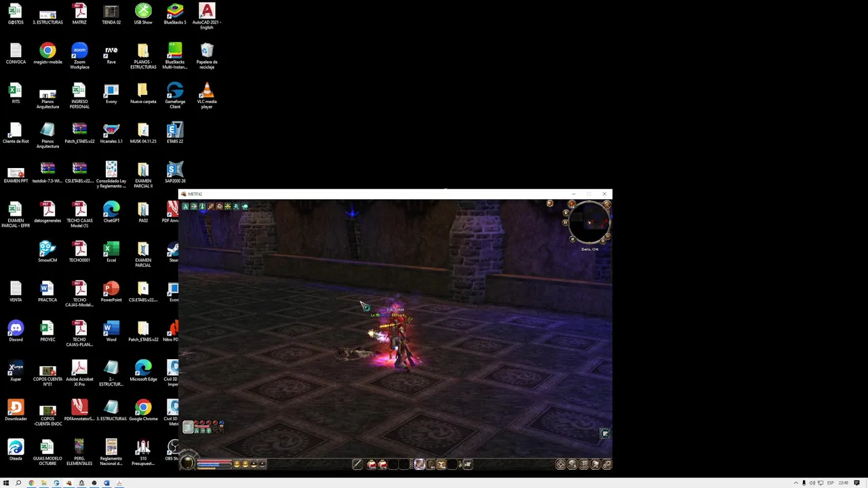Activate the highlighted purple skill quickslot
The width and height of the screenshot is (868, 488).
click(x=419, y=464)
